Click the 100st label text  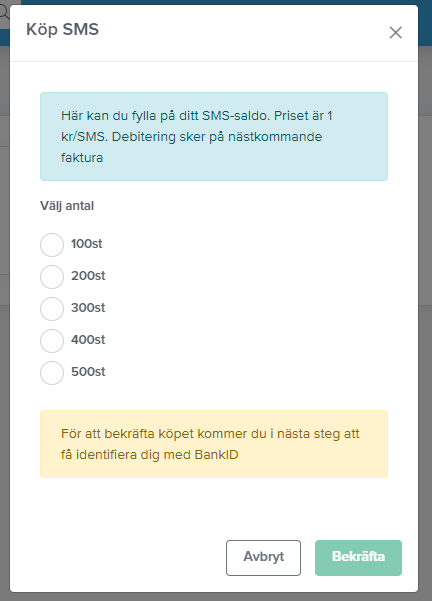coord(87,244)
